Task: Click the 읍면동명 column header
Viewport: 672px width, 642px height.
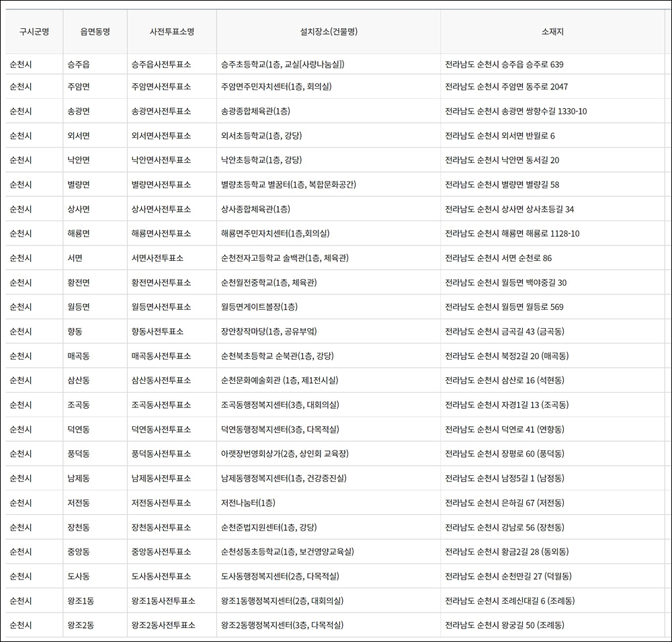Action: 95,32
